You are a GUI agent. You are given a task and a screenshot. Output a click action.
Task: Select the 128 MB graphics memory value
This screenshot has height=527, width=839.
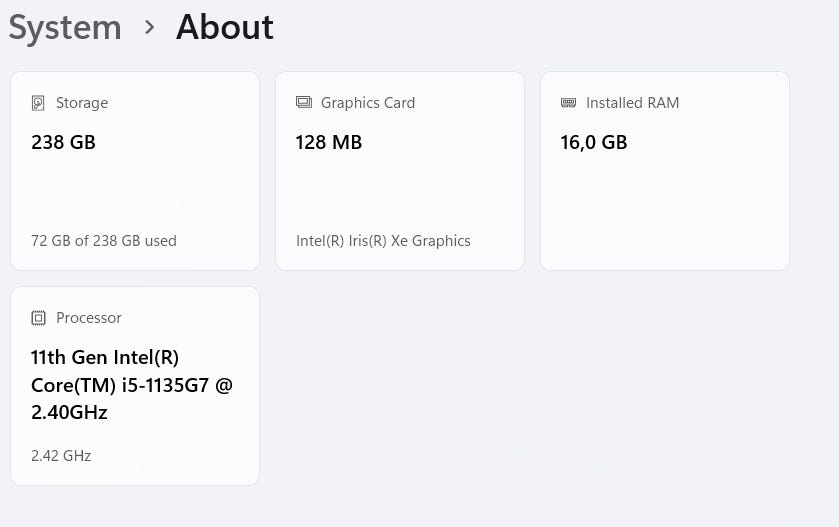coord(329,142)
